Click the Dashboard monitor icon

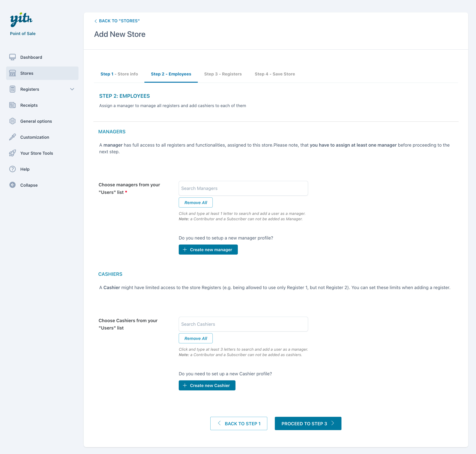(12, 57)
